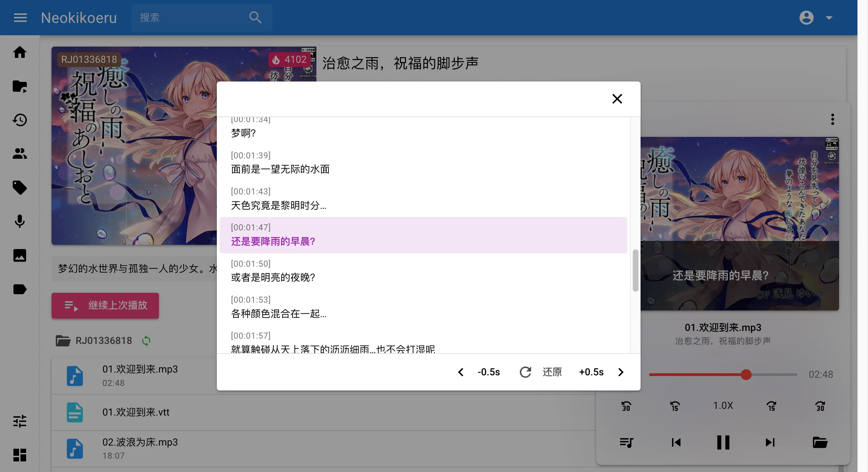
Task: Jump to line 面前是一望无际的水面
Action: (x=423, y=163)
